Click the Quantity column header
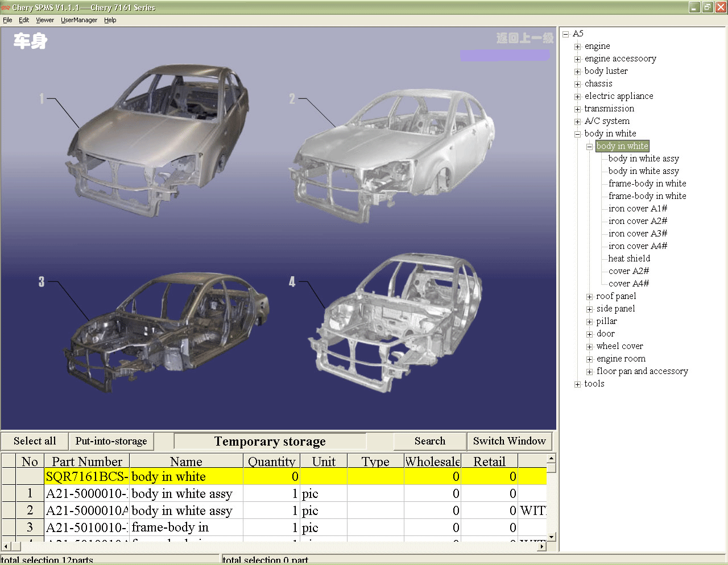The image size is (728, 565). (x=271, y=462)
